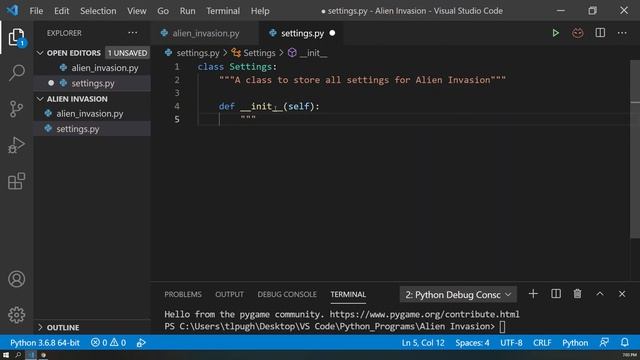Click unsaved dot on settings.py tab
640x360 pixels.
[332, 33]
